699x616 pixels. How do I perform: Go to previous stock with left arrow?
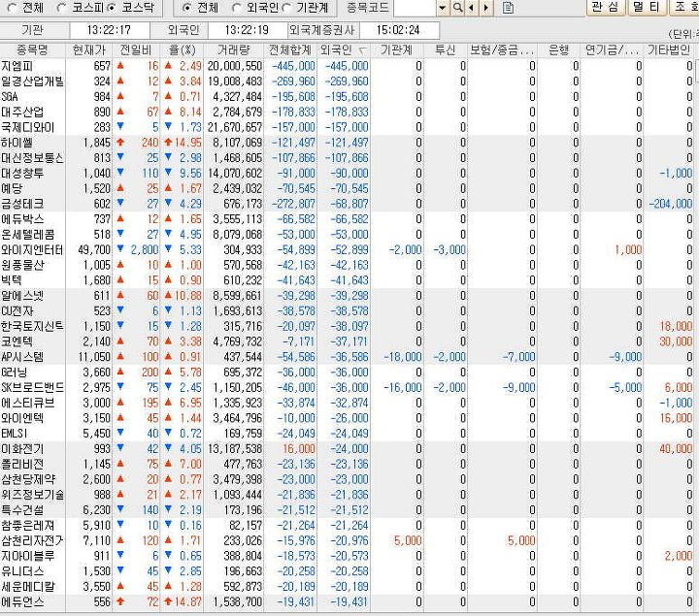tap(471, 8)
